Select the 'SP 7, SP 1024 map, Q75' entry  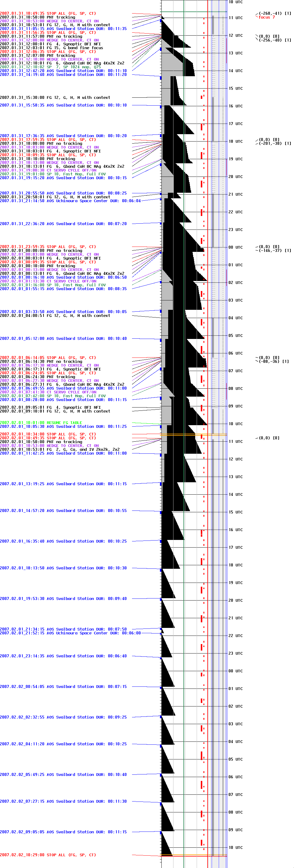pyautogui.click(x=50, y=67)
